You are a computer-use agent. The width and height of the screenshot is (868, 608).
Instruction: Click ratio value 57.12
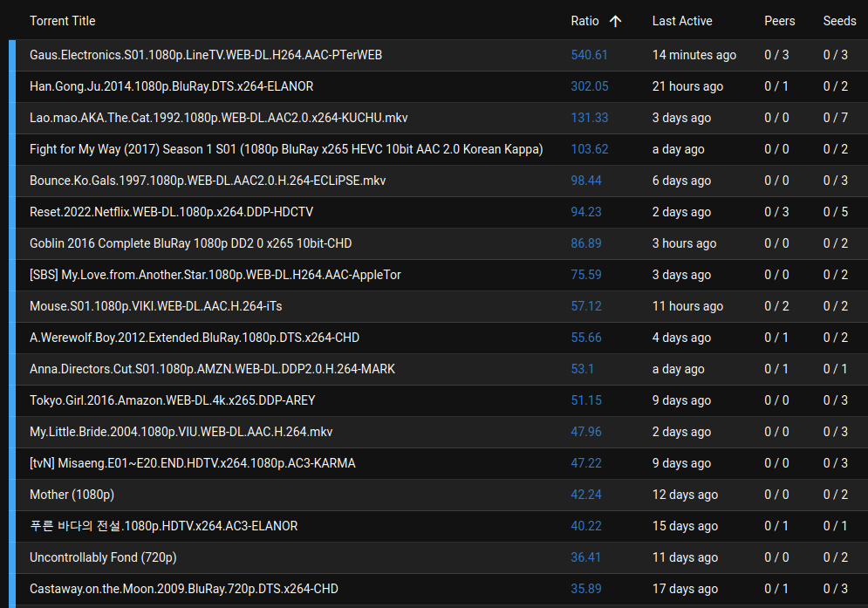[586, 306]
